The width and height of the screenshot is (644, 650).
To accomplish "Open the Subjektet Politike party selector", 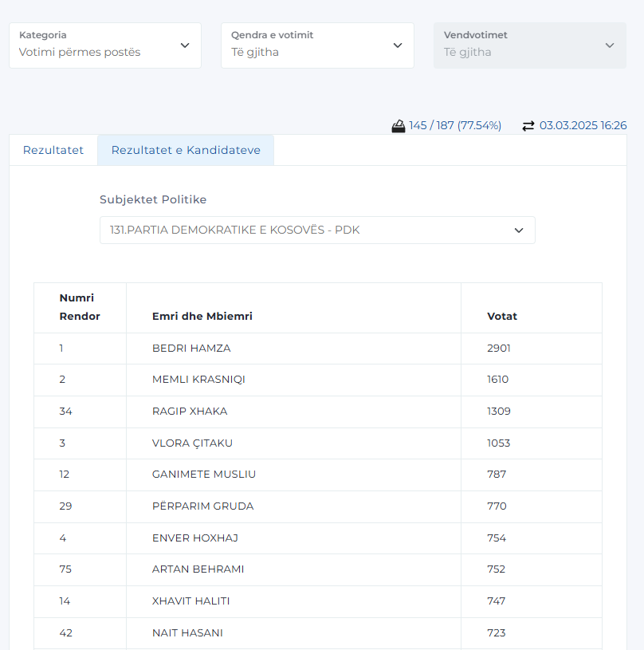I will [317, 230].
